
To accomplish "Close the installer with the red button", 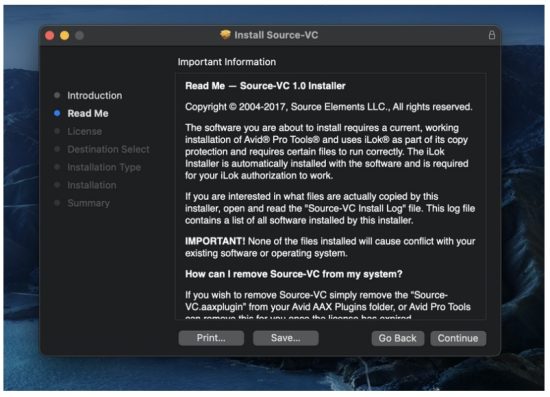I will [50, 35].
